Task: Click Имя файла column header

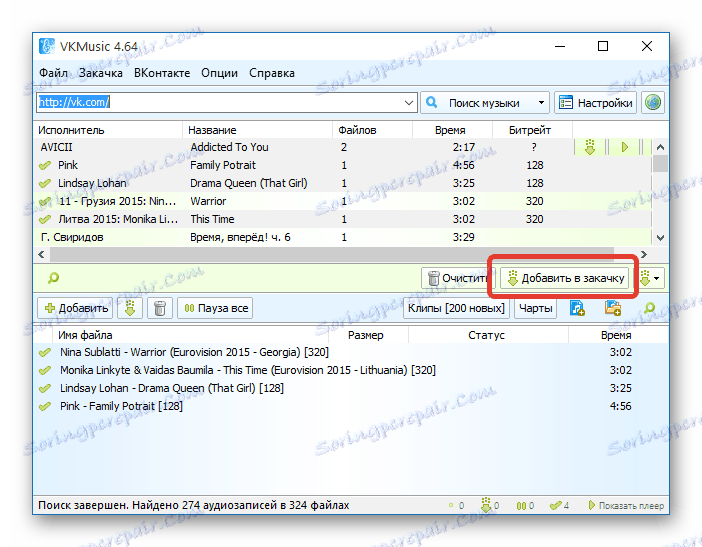Action: click(x=190, y=335)
